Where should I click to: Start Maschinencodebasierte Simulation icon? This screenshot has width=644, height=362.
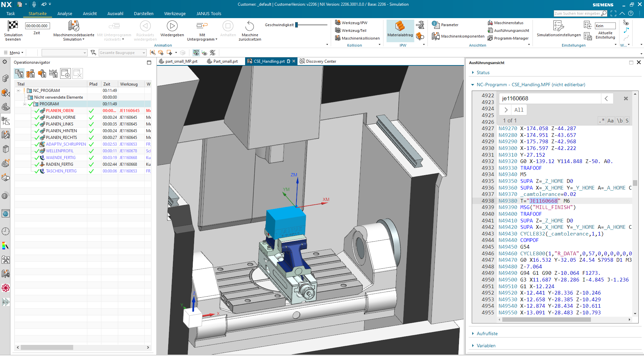click(74, 26)
